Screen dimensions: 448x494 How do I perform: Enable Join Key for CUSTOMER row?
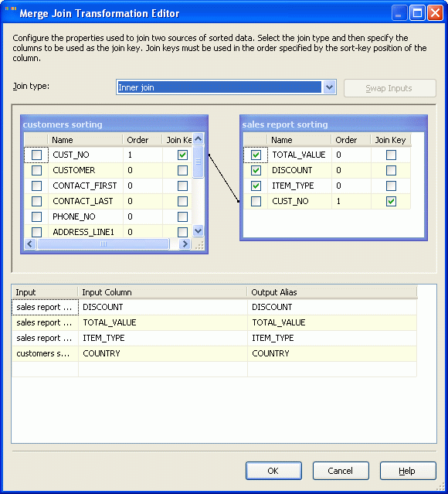[x=182, y=170]
